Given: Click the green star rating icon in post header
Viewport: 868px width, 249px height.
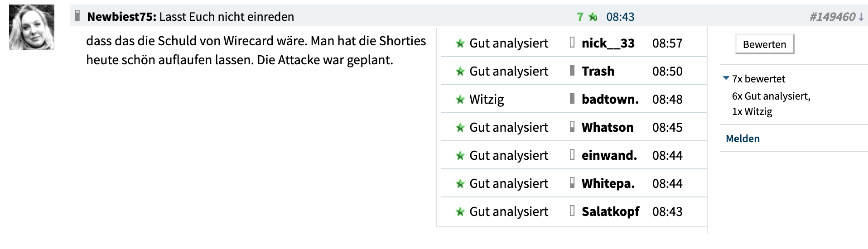Looking at the screenshot, I should [x=593, y=17].
